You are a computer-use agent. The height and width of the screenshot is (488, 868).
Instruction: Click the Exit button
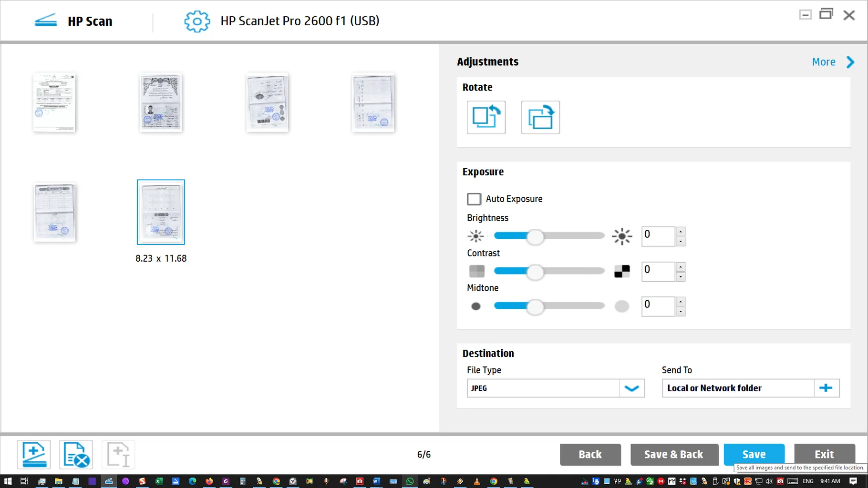(824, 454)
